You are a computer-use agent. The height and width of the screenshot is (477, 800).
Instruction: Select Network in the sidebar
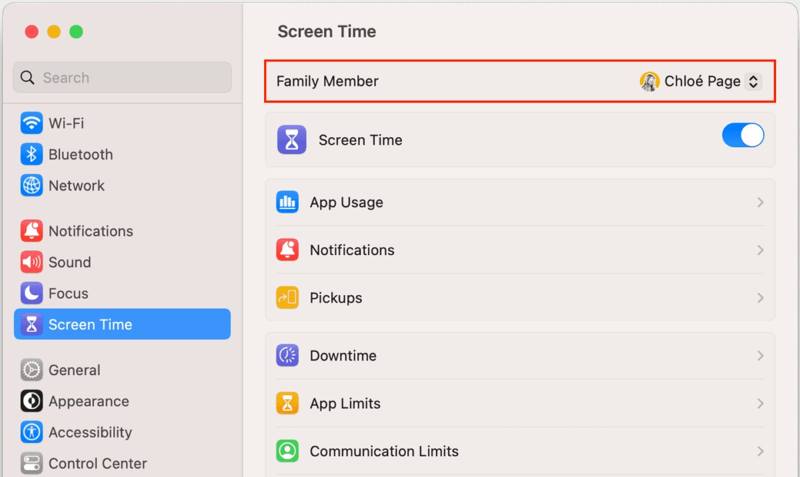coord(122,185)
